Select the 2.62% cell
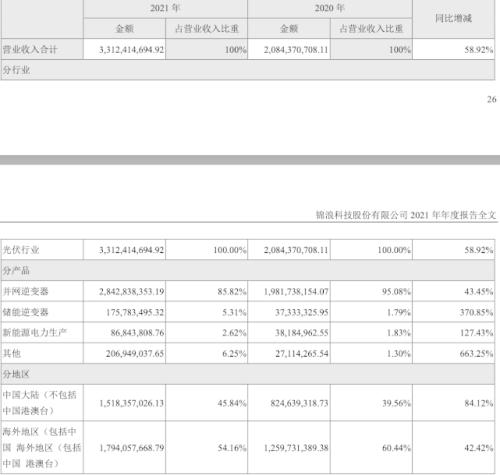 pos(234,333)
